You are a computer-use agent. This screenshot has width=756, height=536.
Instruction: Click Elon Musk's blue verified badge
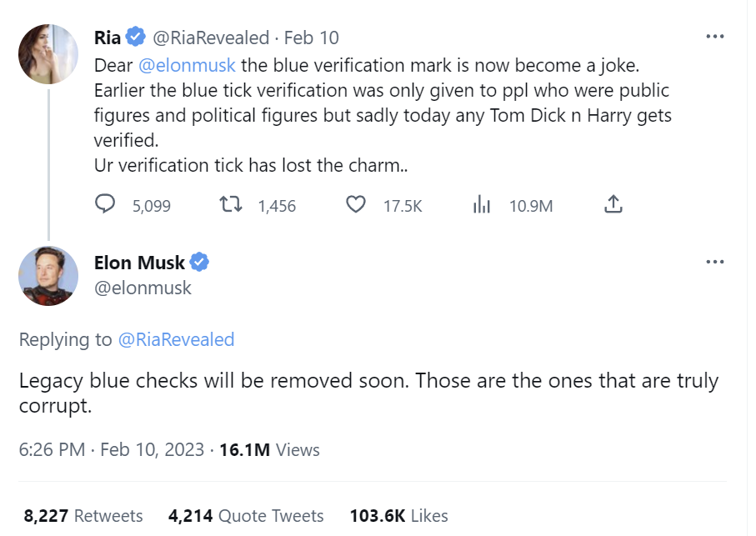coord(199,263)
